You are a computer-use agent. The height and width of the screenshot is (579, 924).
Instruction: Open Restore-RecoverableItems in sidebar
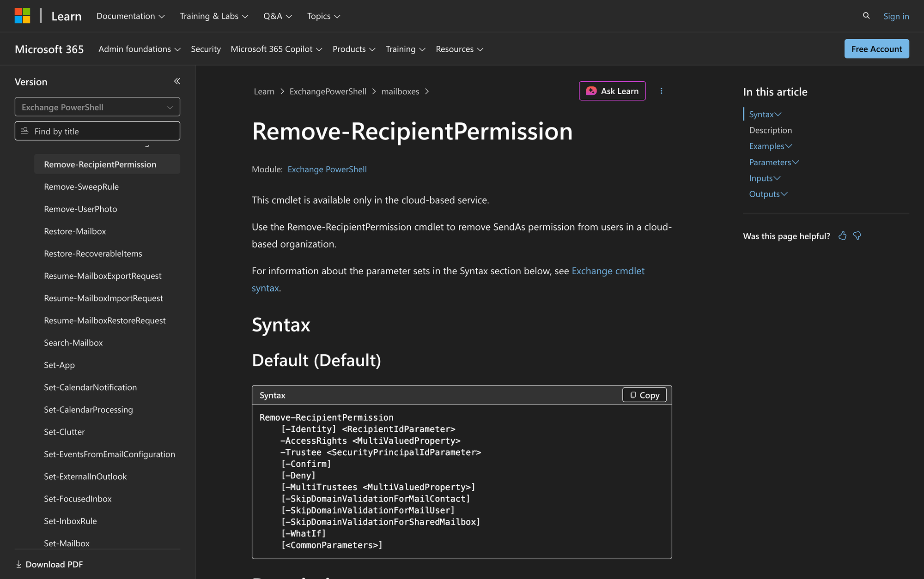pos(93,253)
